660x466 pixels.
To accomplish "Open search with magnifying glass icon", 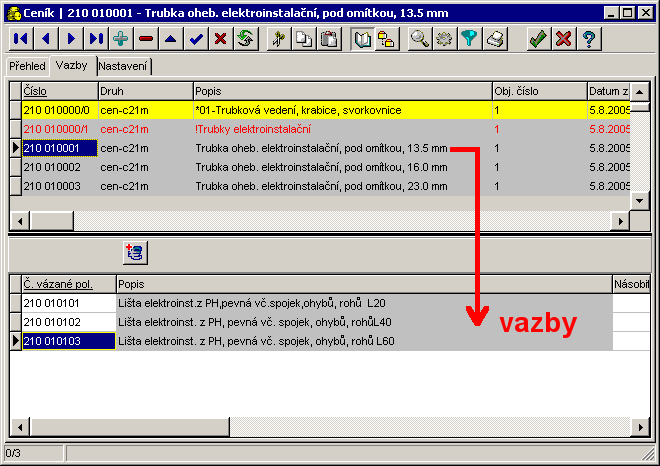I will coord(419,39).
